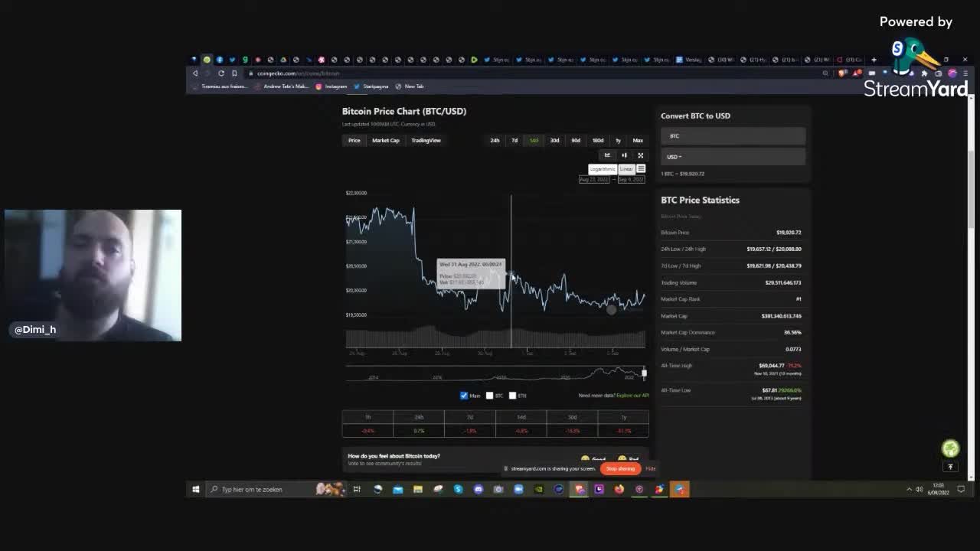Click the browser back arrow

[x=195, y=73]
